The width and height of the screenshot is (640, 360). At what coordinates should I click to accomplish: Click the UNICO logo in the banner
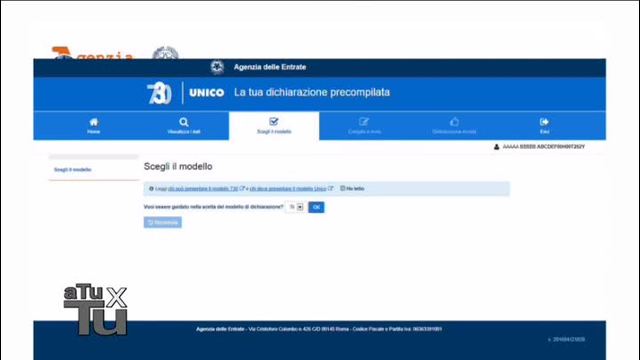pyautogui.click(x=207, y=93)
